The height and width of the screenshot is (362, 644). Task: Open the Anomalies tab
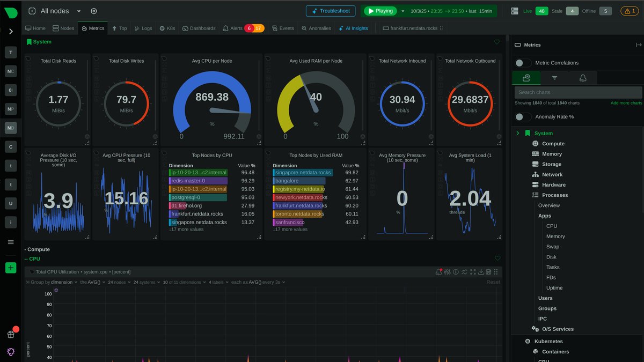click(x=316, y=28)
